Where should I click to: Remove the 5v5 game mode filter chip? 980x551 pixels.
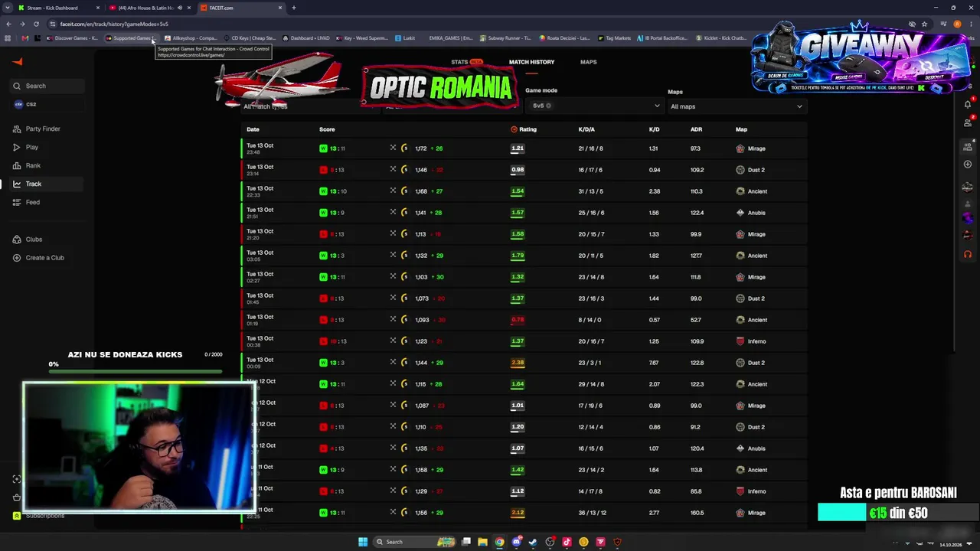pos(549,106)
